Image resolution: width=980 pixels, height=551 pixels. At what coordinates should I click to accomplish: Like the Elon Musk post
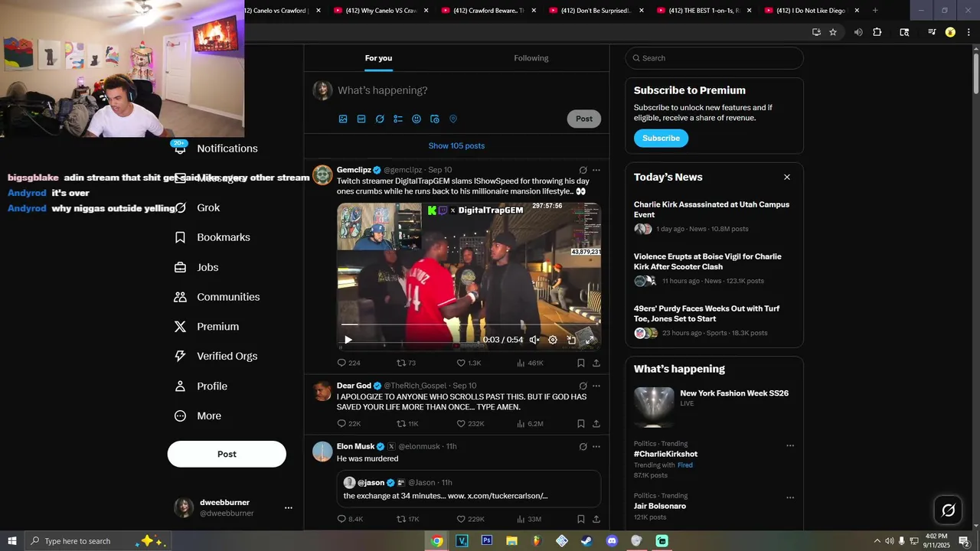click(470, 519)
